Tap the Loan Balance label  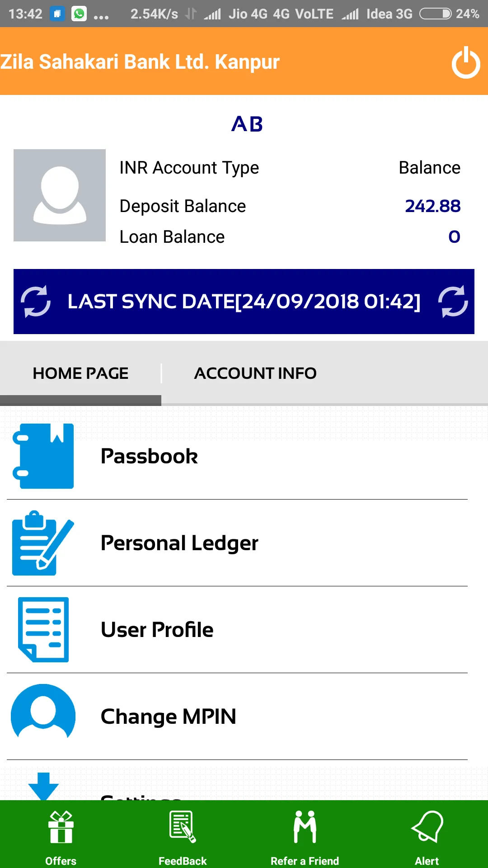(172, 237)
